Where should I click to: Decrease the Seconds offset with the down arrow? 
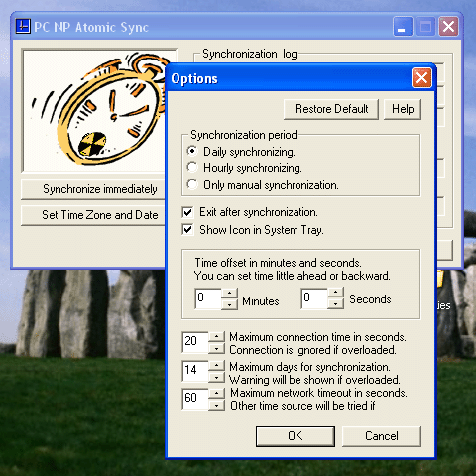coord(335,303)
